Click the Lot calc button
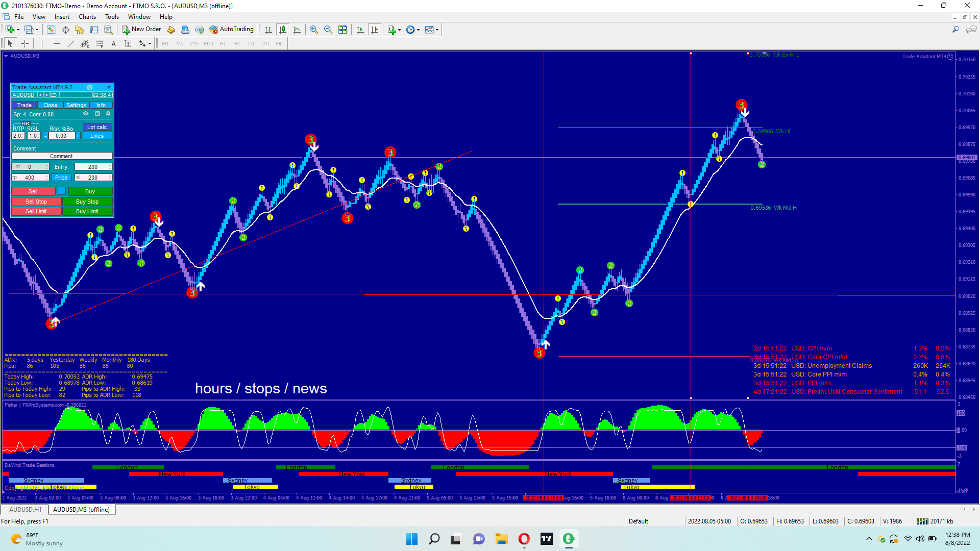Screen dimensions: 980x551 97,127
